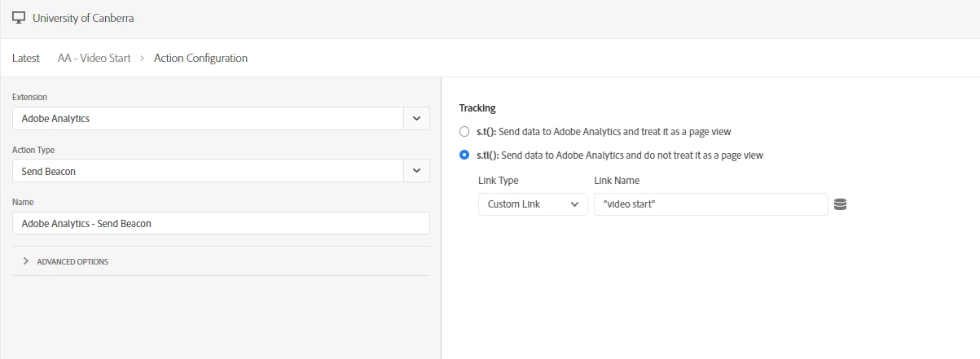
Task: Click the Link Name field containing "video start"
Action: point(710,204)
